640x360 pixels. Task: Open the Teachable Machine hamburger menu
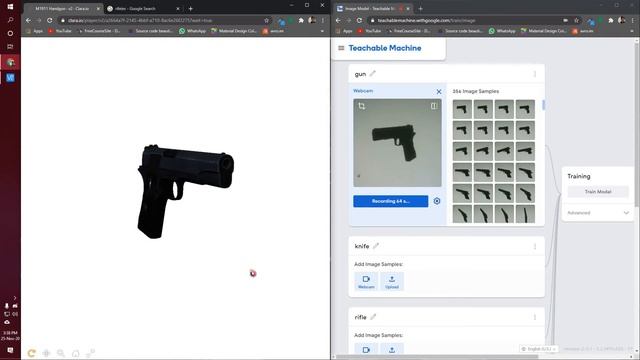[x=341, y=48]
